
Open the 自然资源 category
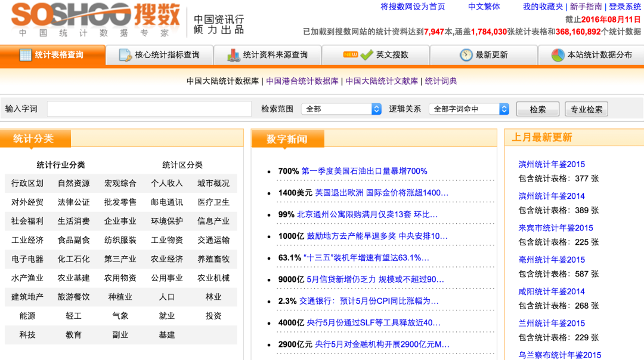73,183
